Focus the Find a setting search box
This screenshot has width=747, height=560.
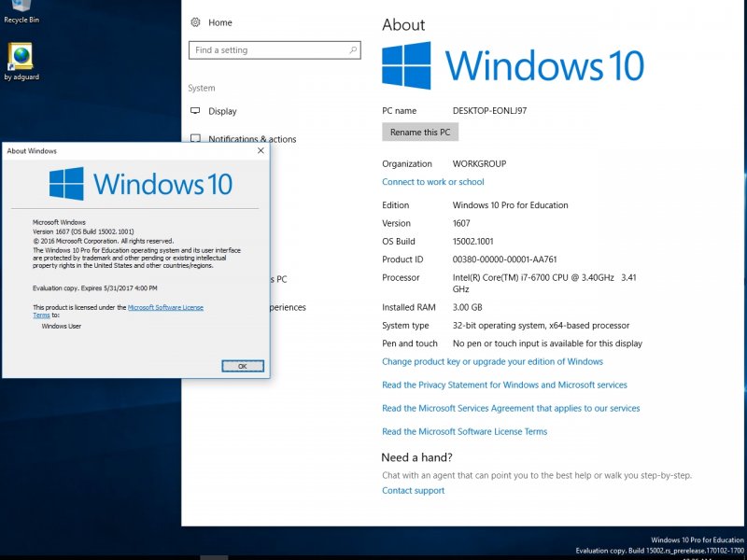(x=275, y=50)
